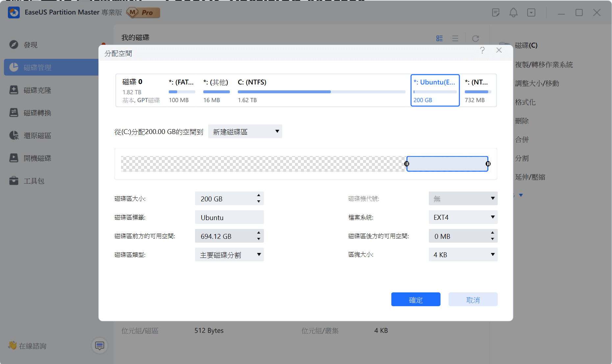Image resolution: width=612 pixels, height=364 pixels.
Task: Open the 磁碟機代號 無 dropdown
Action: 463,198
